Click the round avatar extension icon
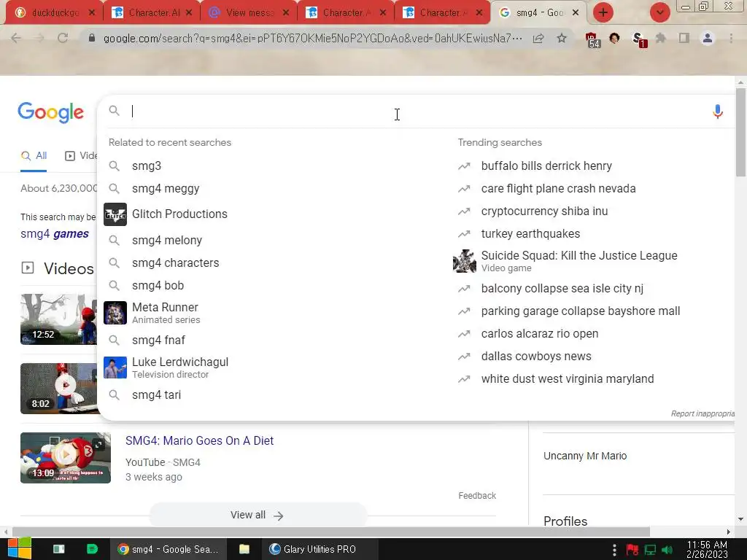The image size is (747, 560). 614,38
